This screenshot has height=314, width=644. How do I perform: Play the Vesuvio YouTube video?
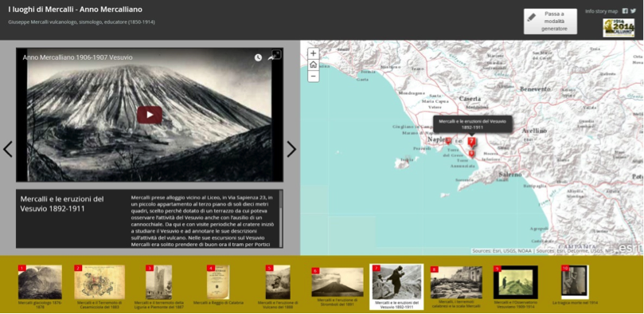(x=150, y=115)
